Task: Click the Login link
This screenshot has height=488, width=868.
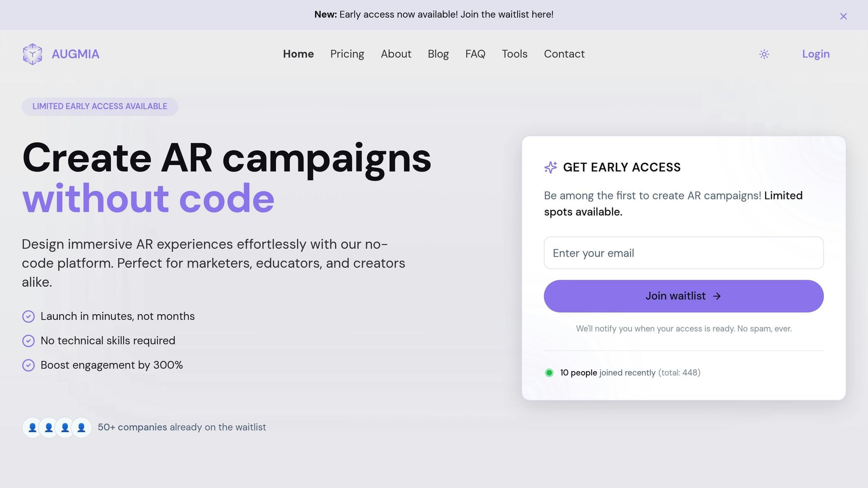Action: pos(815,54)
